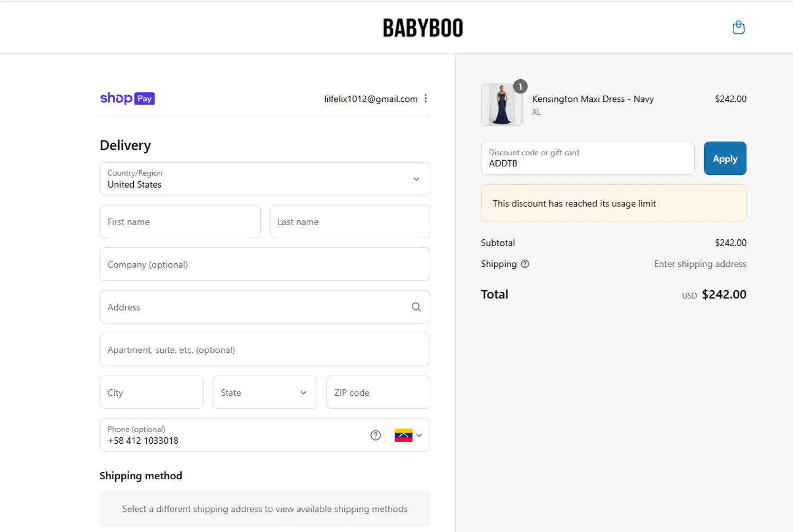Click the Company (optional) field
Screen dimensions: 793x532
pos(265,264)
